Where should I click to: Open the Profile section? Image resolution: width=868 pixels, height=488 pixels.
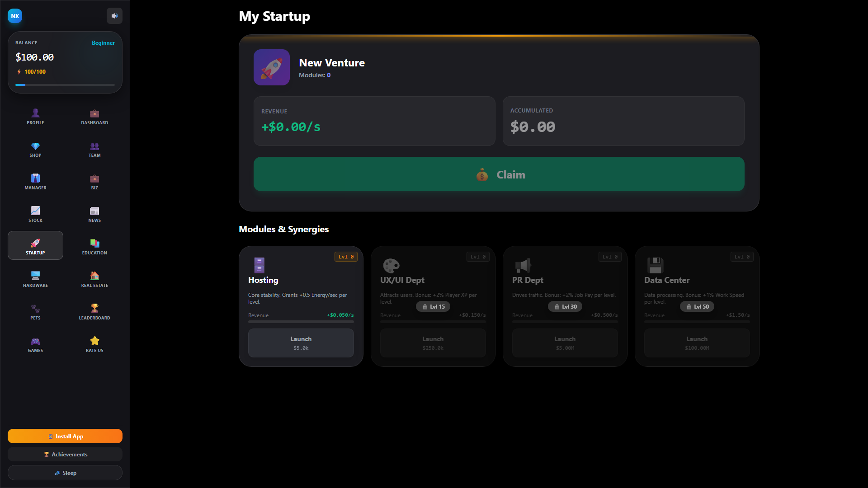click(35, 117)
